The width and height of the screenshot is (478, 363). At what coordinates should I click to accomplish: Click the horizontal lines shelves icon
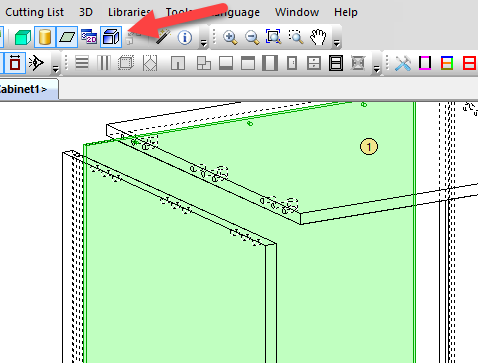coord(82,62)
